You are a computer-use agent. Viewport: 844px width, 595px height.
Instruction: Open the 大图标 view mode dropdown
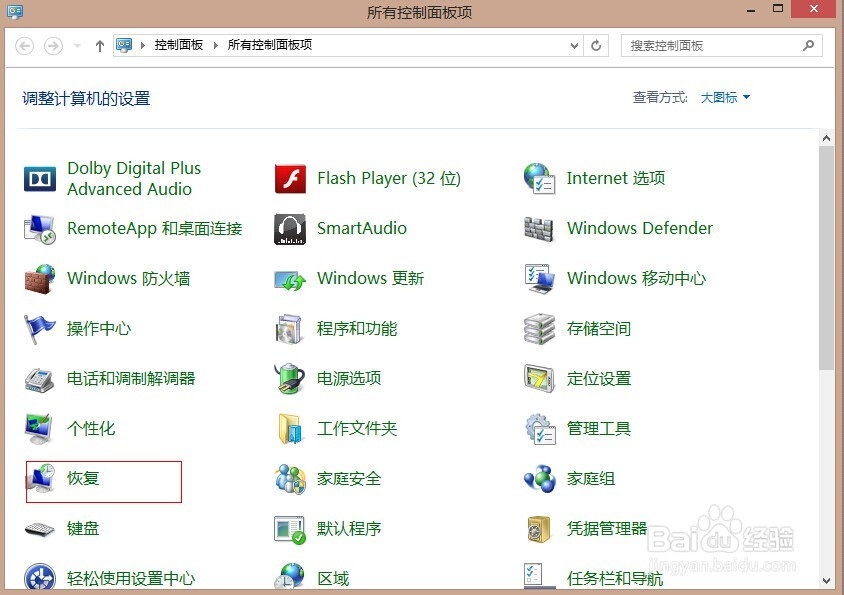[725, 97]
